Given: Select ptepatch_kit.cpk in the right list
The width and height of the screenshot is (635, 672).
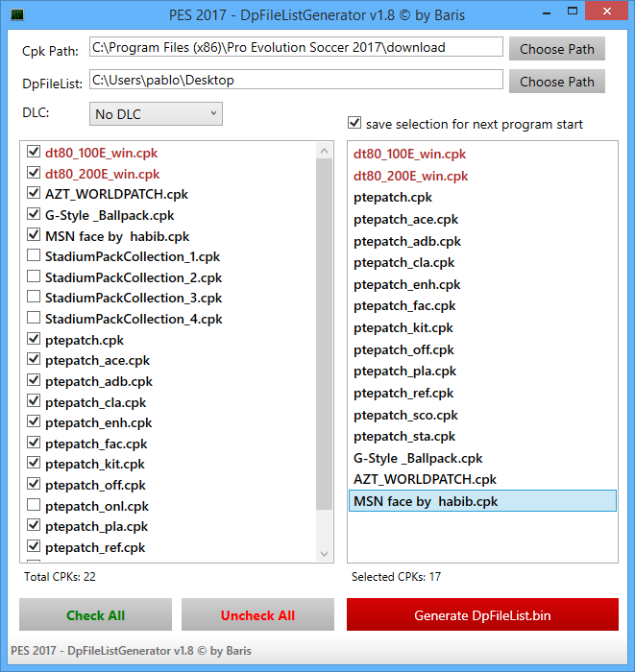Looking at the screenshot, I should click(483, 327).
